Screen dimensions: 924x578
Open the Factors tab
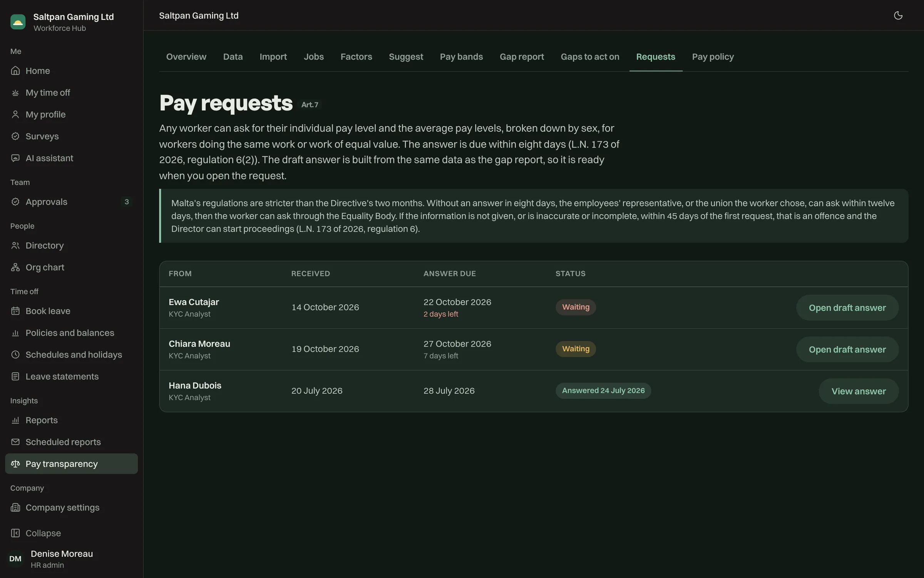pyautogui.click(x=356, y=57)
